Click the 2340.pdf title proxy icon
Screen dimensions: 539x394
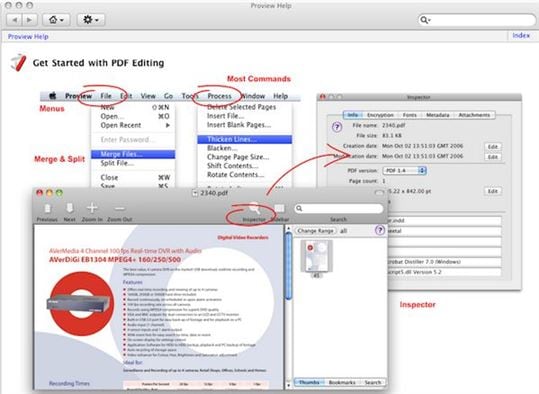click(x=195, y=193)
